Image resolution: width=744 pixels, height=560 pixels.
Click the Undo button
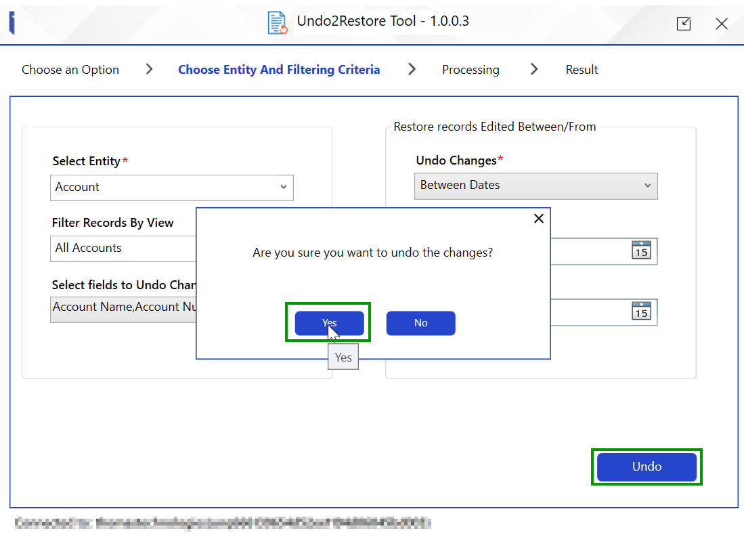(x=647, y=467)
